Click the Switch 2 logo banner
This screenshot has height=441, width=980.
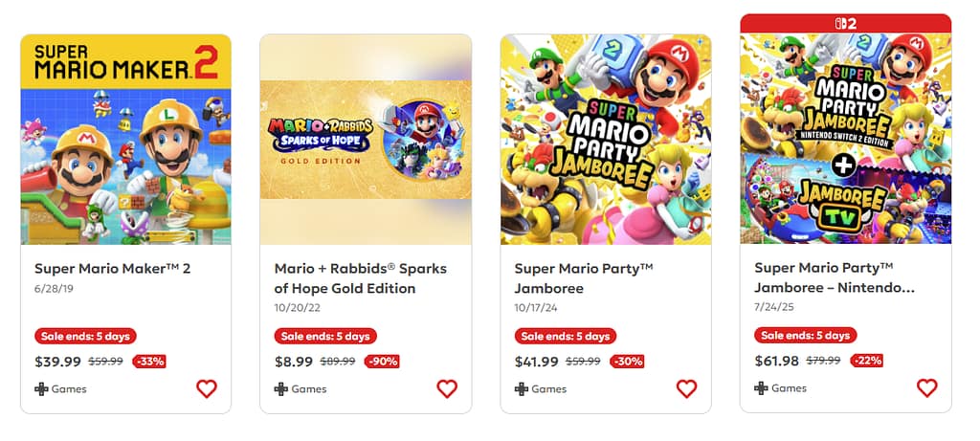point(846,22)
